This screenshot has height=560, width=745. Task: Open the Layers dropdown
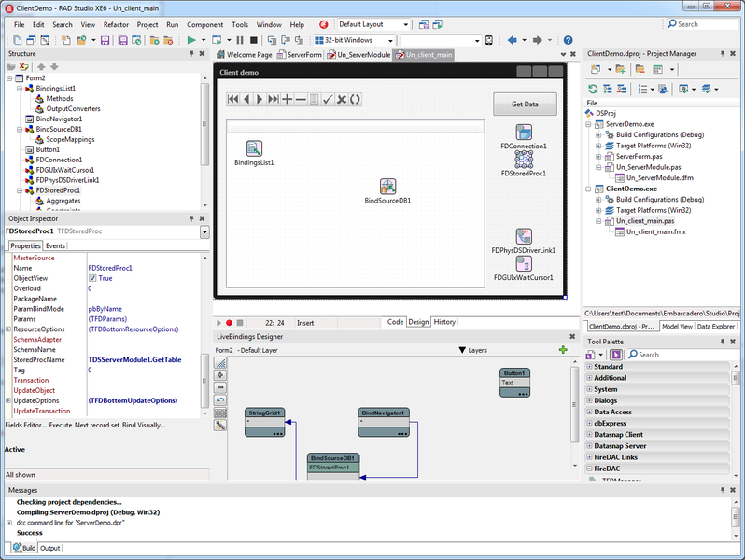tap(472, 350)
